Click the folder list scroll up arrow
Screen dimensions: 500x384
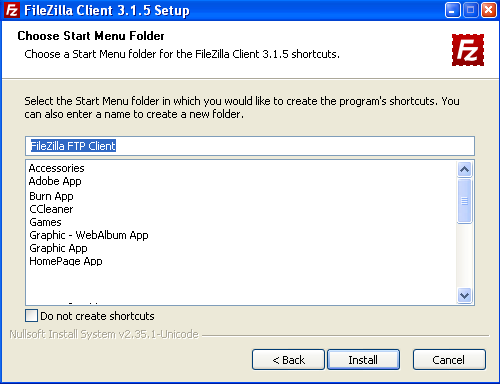tap(464, 170)
